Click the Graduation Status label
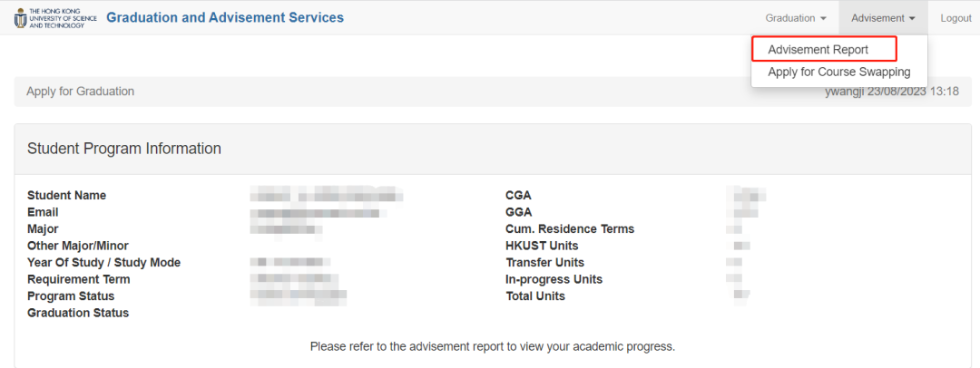Screen dimensions: 980x368 tap(78, 314)
